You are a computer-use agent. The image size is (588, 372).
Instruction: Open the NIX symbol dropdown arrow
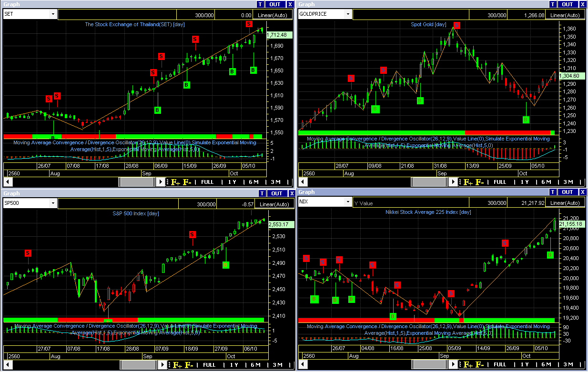348,202
